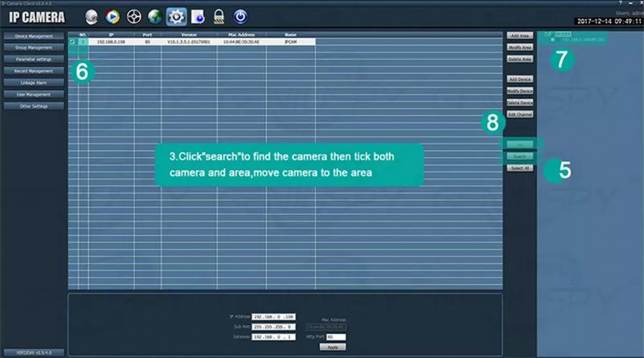644x358 pixels.
Task: Open the live view webcam icon
Action: pyautogui.click(x=91, y=17)
